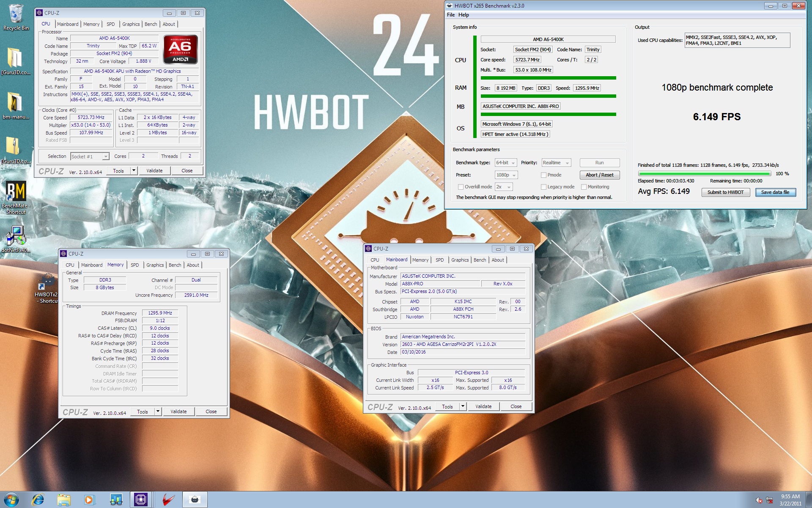
Task: Click the Core speed 5723.7 MHz field
Action: [527, 60]
